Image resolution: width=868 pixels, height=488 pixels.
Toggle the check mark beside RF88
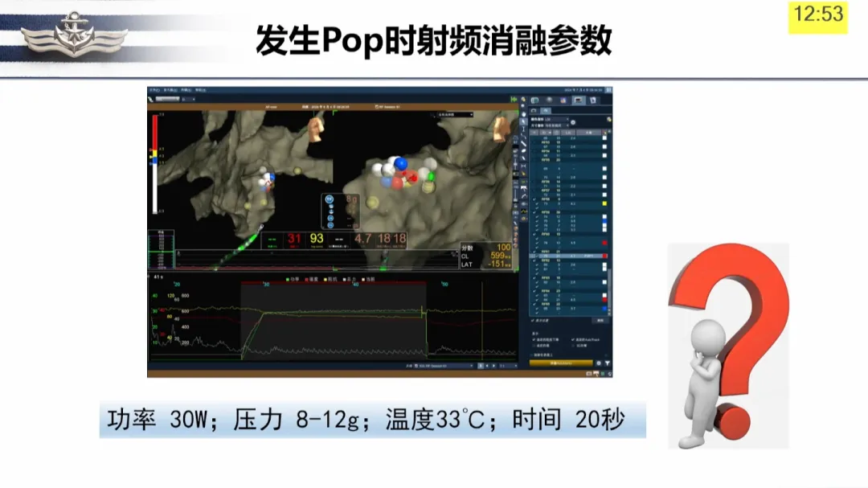click(534, 199)
